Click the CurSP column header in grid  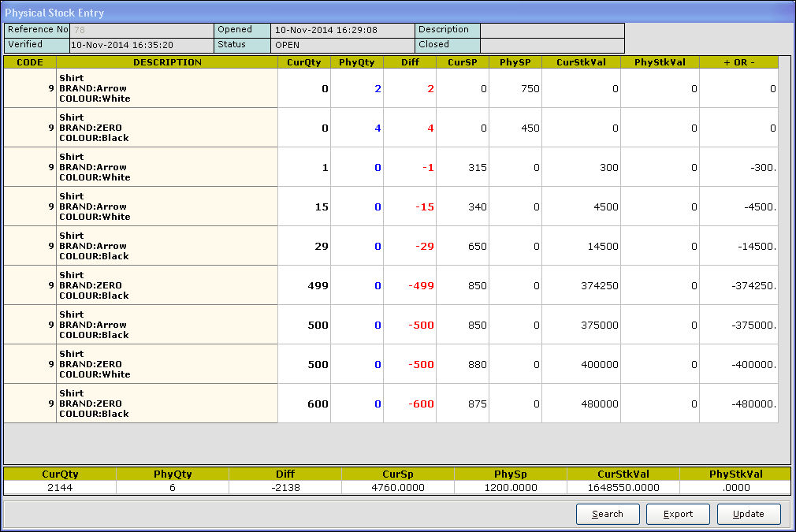coord(463,62)
